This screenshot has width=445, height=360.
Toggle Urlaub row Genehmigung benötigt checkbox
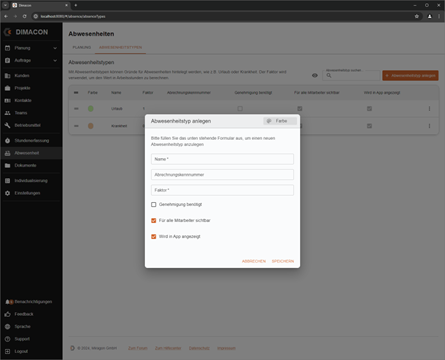coord(240,109)
